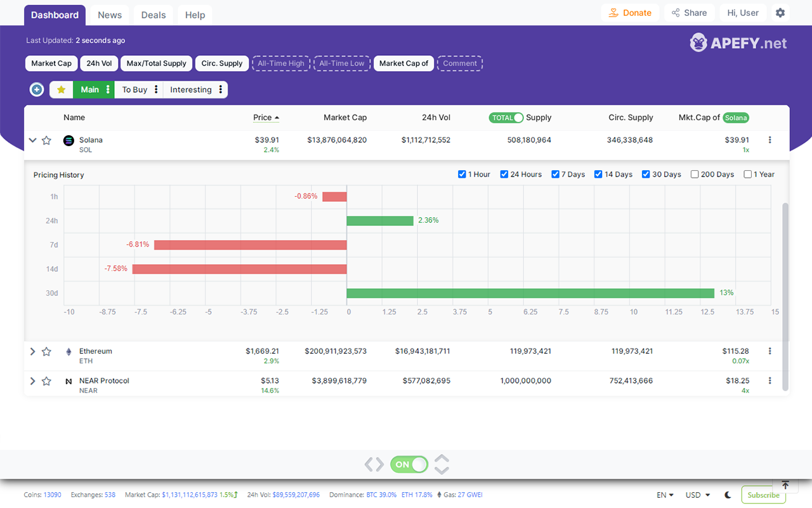Toggle the TOTAL supply switch
The width and height of the screenshot is (812, 508).
506,117
